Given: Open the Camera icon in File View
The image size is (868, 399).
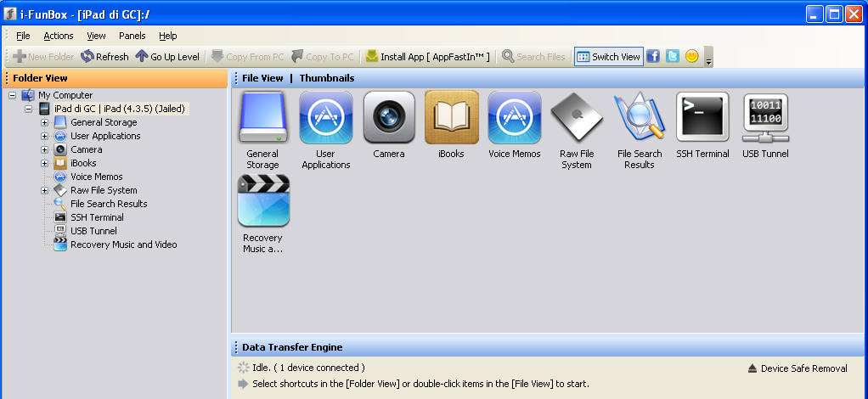Looking at the screenshot, I should (x=389, y=118).
